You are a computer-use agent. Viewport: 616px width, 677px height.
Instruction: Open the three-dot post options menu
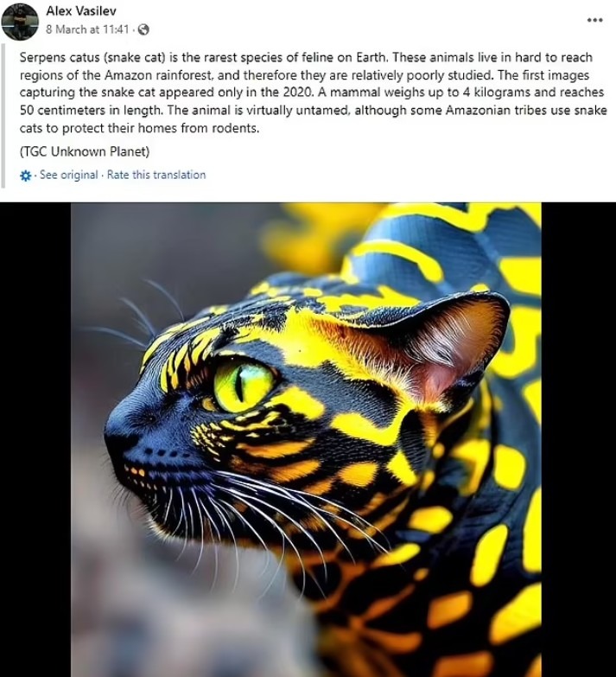(x=594, y=20)
